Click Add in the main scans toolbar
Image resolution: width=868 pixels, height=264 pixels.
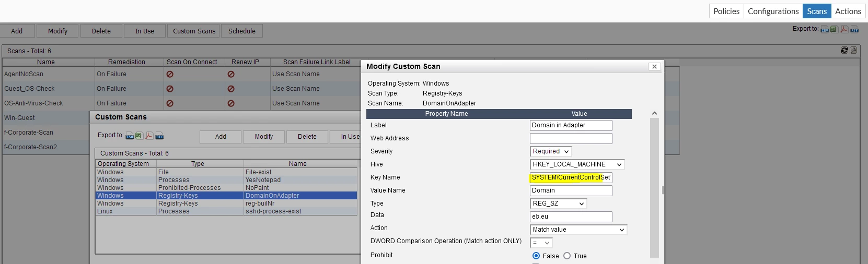(x=17, y=31)
